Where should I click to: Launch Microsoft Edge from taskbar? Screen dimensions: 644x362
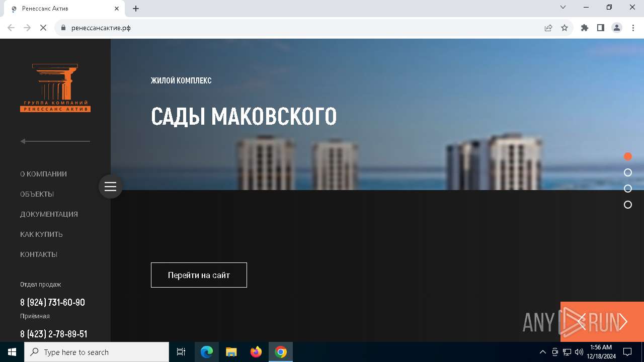[x=207, y=352]
